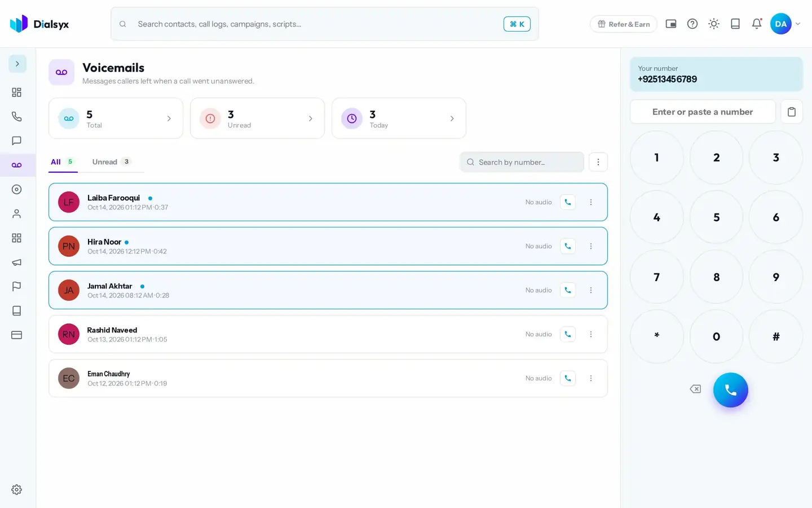Open list options menu beside search
Screen dimensions: 812x508
click(598, 162)
